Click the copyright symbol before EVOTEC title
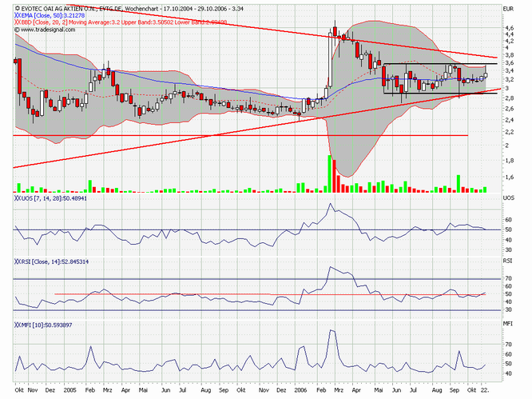 click(x=17, y=9)
